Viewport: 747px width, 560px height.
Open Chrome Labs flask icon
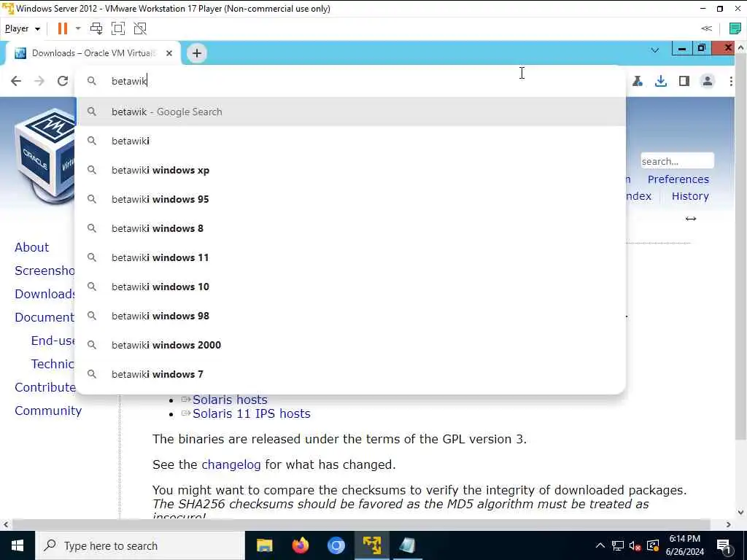(x=638, y=81)
